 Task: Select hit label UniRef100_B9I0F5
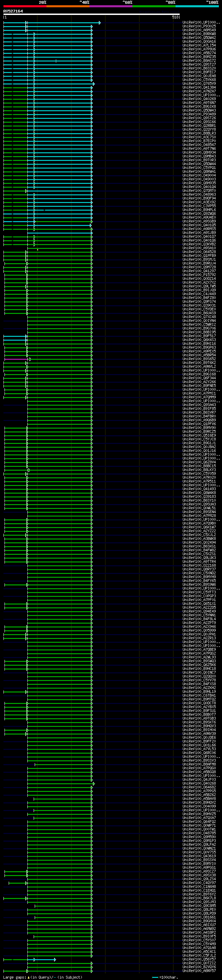point(199,936)
